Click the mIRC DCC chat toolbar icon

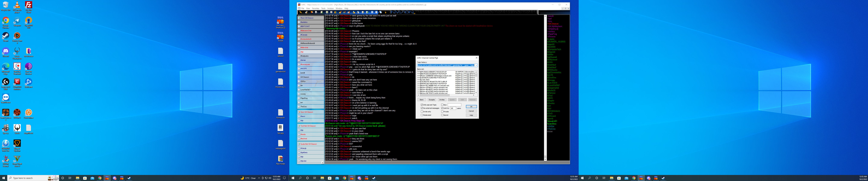point(345,12)
